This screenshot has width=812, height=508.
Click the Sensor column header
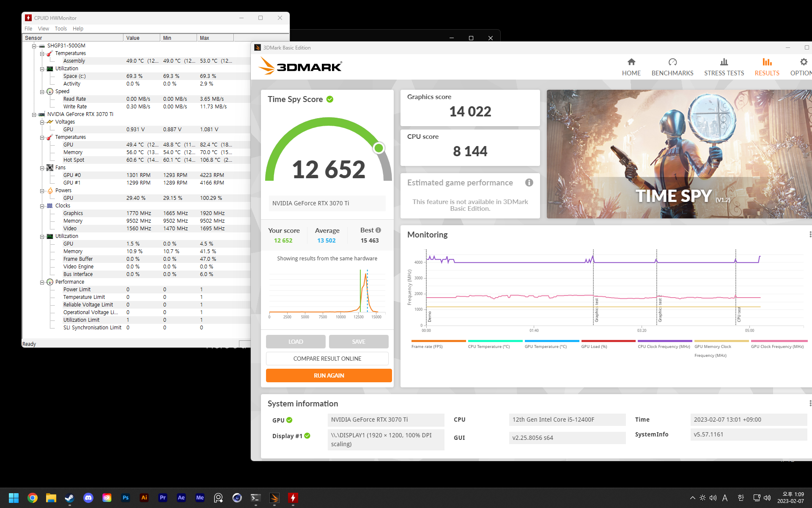[x=73, y=38]
